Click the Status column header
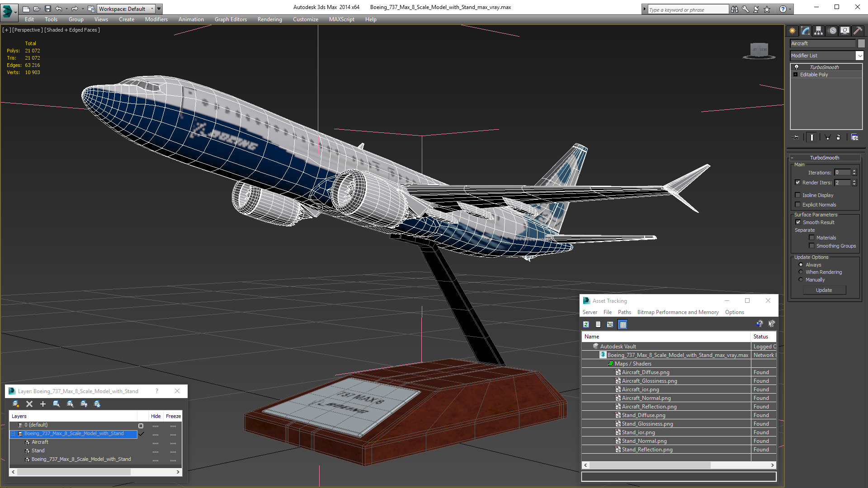Viewport: 868px width, 488px height. click(763, 337)
